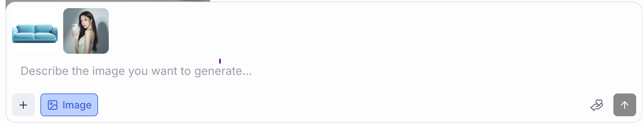Open the woman holding phone thumbnail
Screen dimensions: 644x127
click(x=86, y=31)
